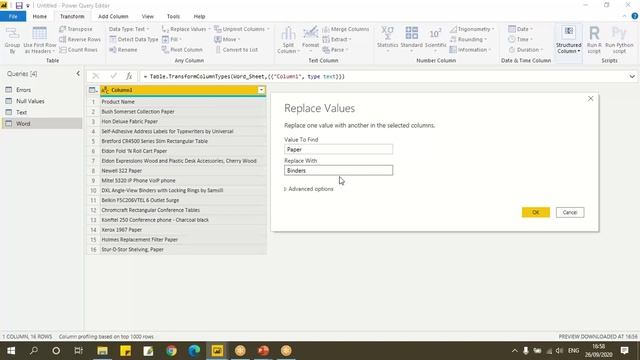Image resolution: width=640 pixels, height=360 pixels.
Task: Click the fx formula icon
Action: point(129,76)
